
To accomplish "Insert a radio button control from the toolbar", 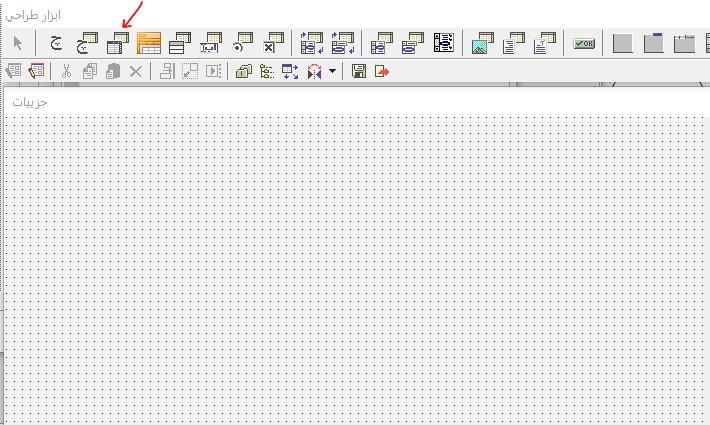I will point(241,43).
